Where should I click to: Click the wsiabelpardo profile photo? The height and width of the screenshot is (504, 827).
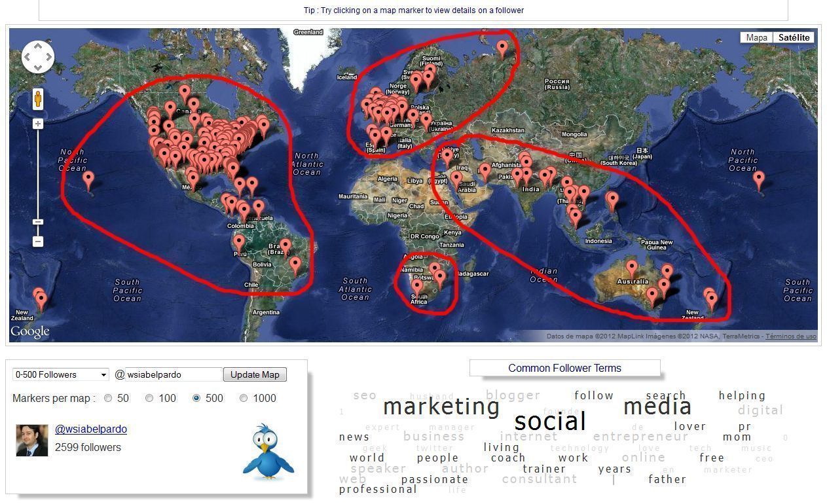(32, 440)
